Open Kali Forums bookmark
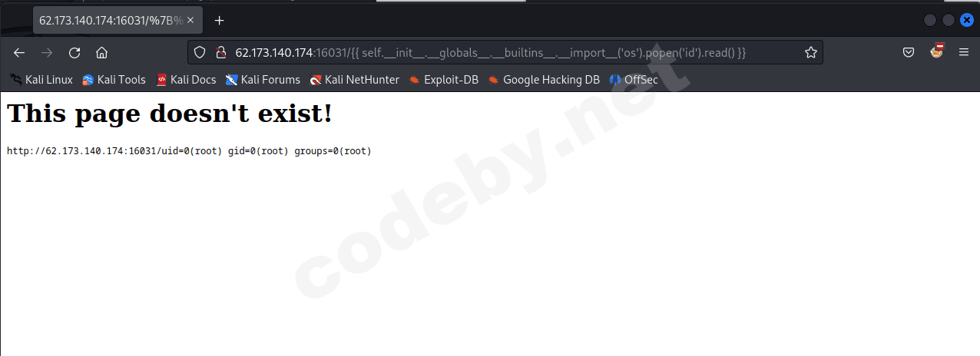Viewport: 980px width, 356px height. (x=263, y=80)
